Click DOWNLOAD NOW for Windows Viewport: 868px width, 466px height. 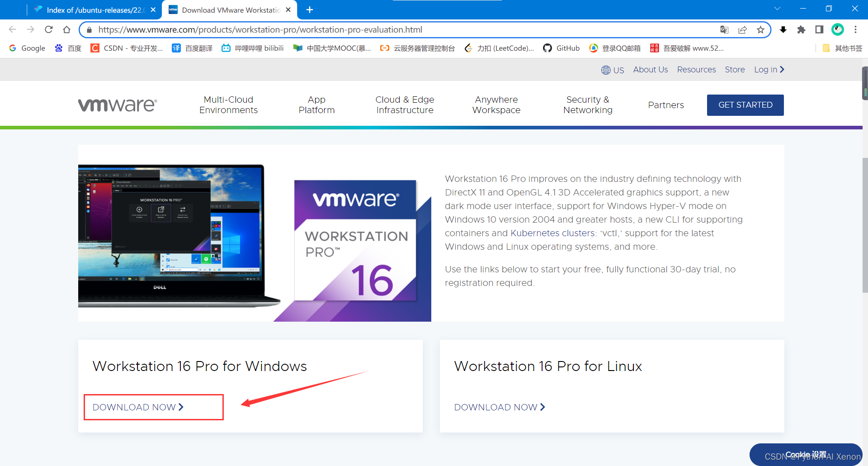coord(138,407)
